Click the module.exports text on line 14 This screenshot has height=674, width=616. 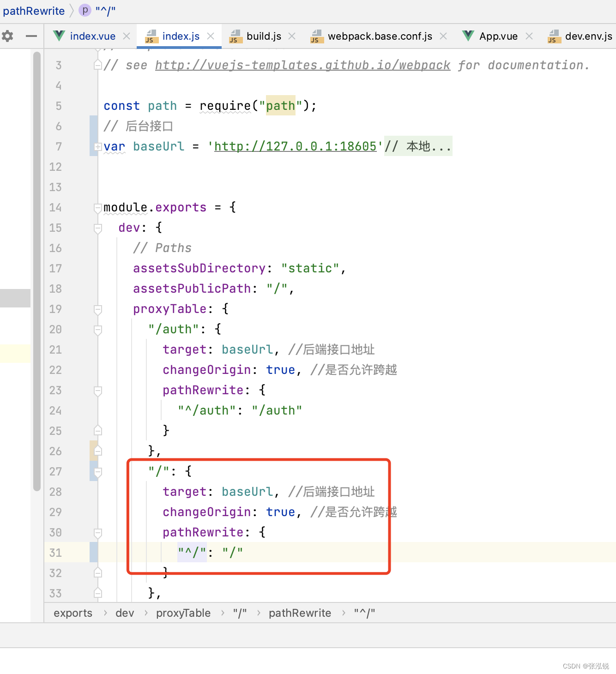155,207
